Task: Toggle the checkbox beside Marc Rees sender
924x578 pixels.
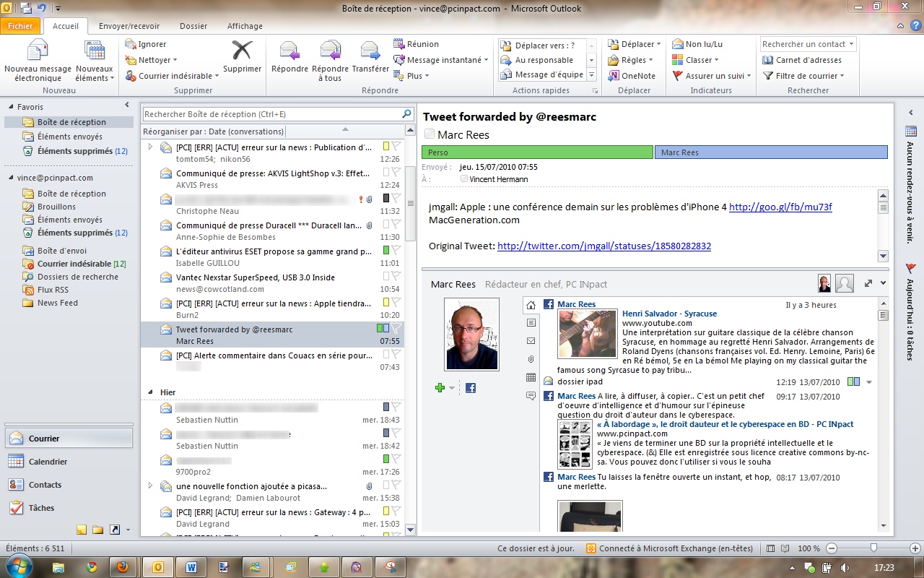Action: [430, 134]
